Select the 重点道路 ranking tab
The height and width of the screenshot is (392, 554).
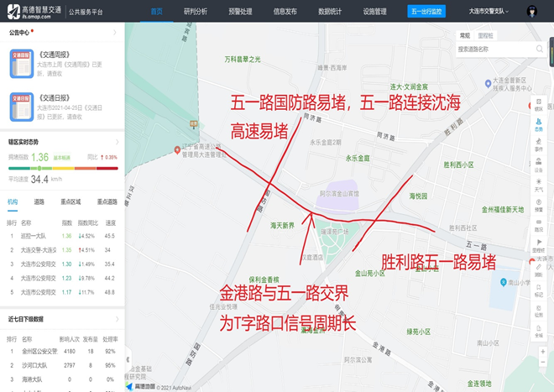coord(107,201)
